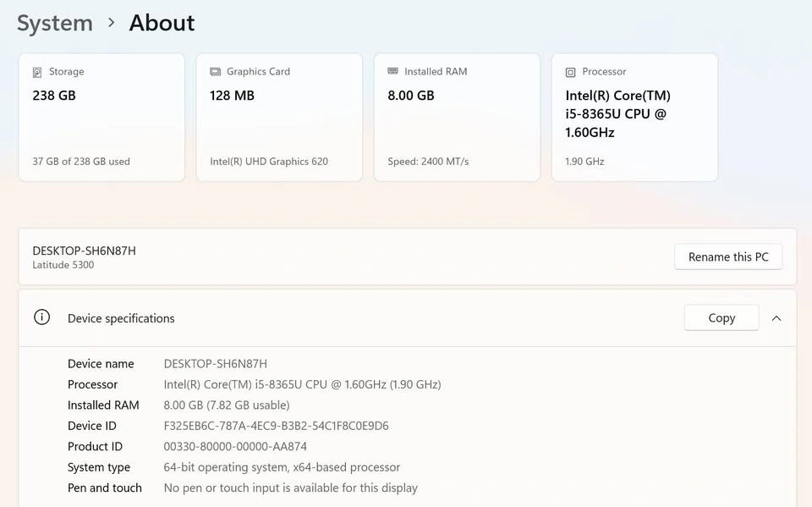
Task: Click the Installed RAM memory icon
Action: click(x=392, y=72)
